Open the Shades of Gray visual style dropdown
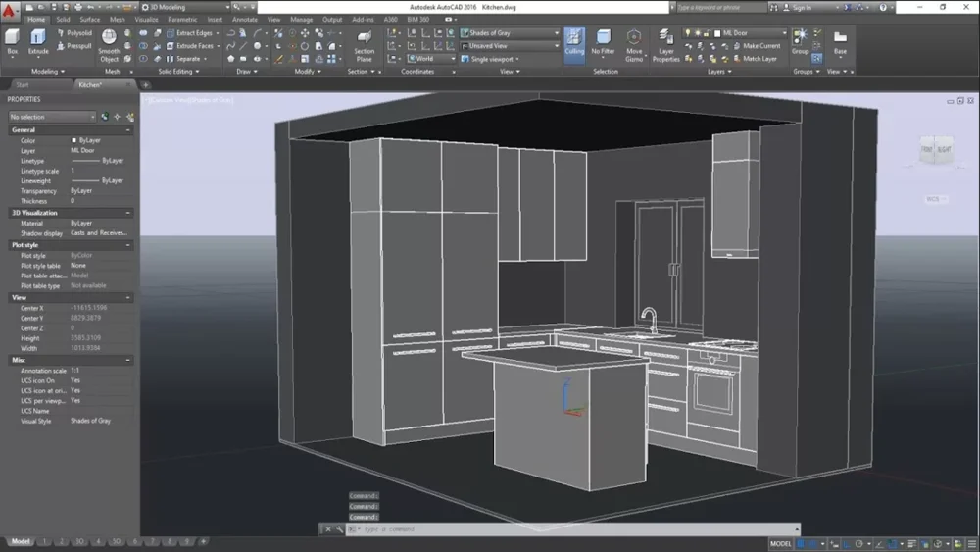 click(x=510, y=33)
